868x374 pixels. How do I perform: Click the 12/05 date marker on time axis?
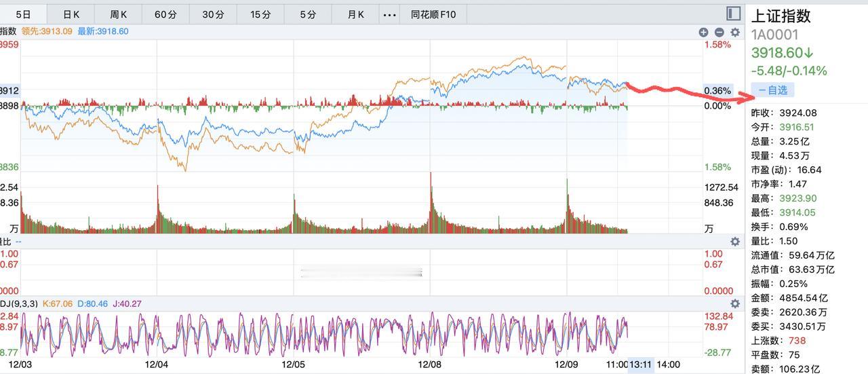[294, 364]
